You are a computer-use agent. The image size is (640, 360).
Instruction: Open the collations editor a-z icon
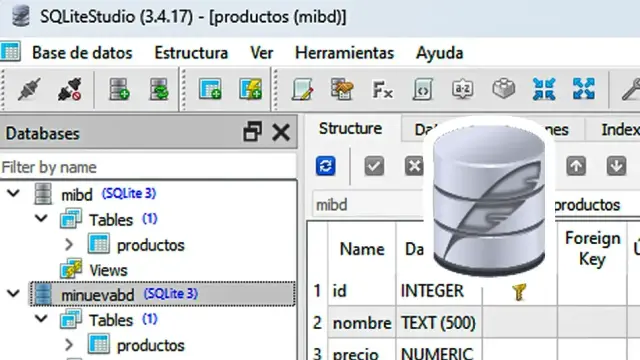(x=463, y=89)
